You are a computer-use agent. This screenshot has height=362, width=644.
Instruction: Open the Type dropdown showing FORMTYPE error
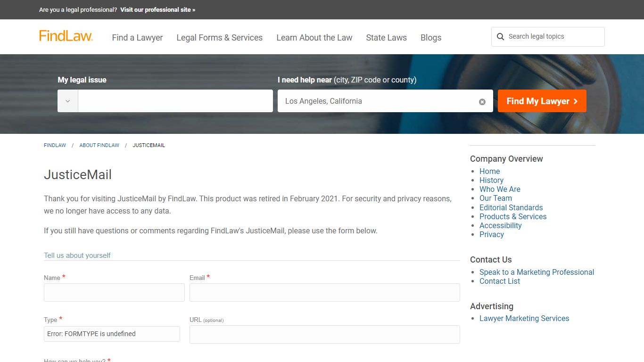(112, 334)
